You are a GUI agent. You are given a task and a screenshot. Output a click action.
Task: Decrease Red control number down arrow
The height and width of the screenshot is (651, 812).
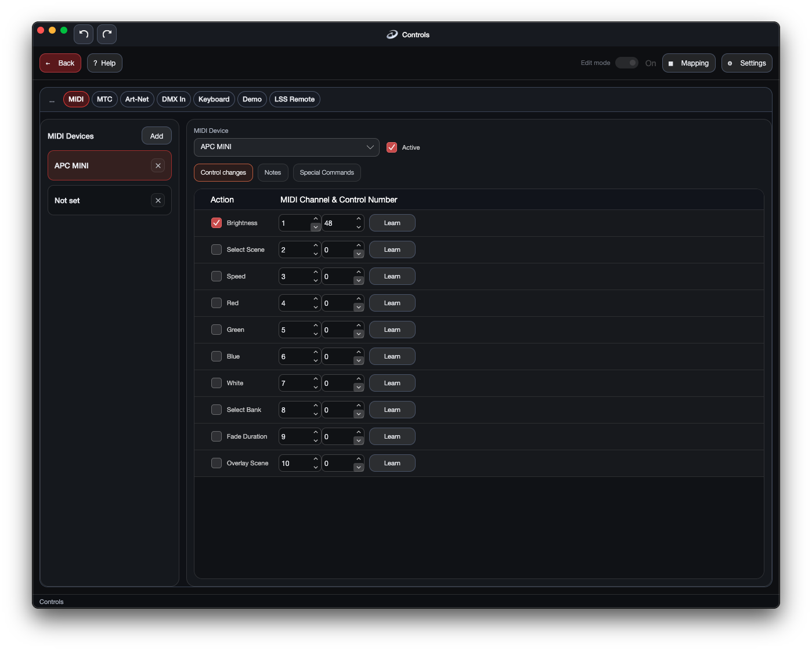pyautogui.click(x=359, y=307)
